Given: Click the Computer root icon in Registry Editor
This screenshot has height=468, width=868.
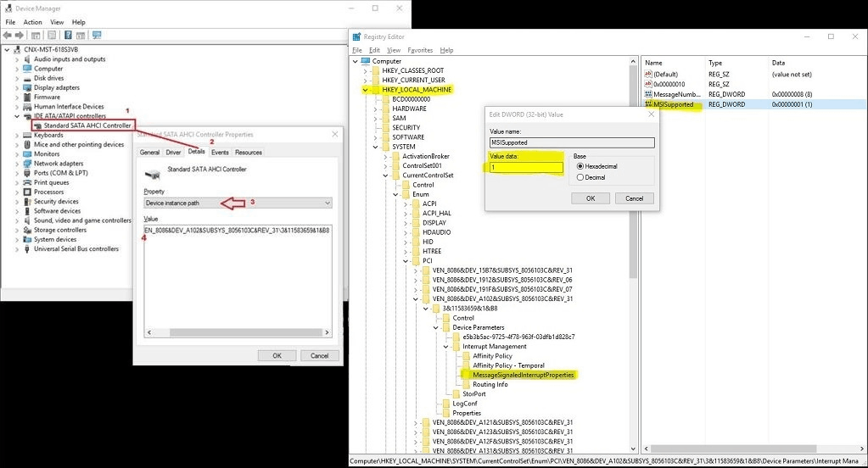Looking at the screenshot, I should point(366,61).
